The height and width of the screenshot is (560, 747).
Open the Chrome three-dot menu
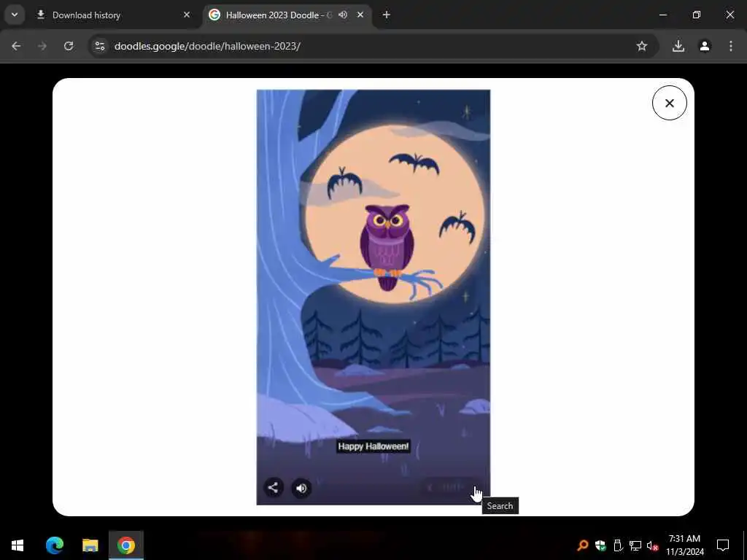tap(731, 46)
